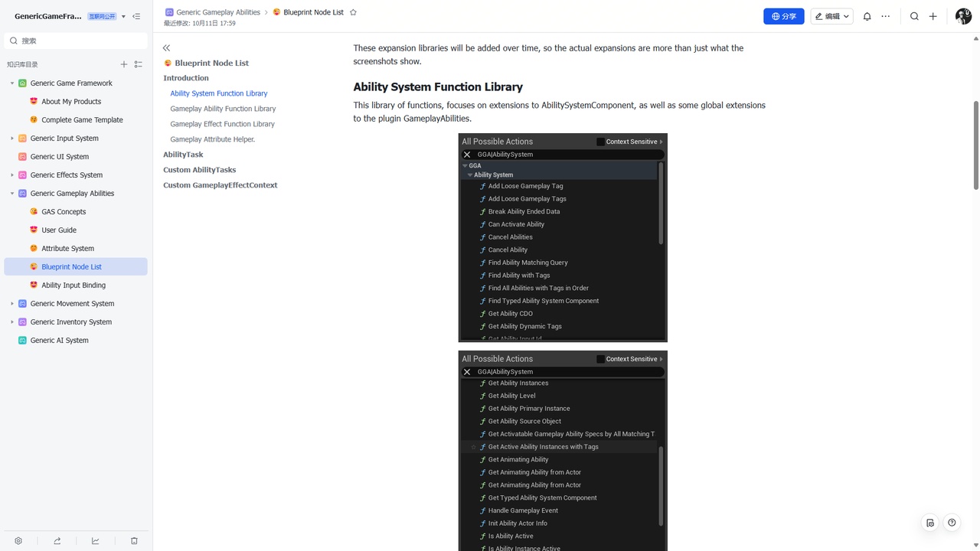Click the 搜索 search input field
The image size is (980, 551).
pyautogui.click(x=77, y=41)
